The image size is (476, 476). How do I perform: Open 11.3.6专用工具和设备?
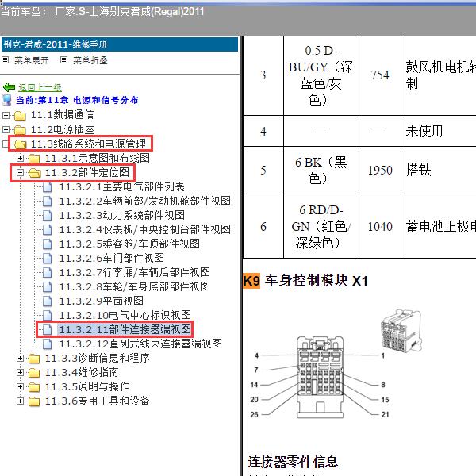[97, 401]
